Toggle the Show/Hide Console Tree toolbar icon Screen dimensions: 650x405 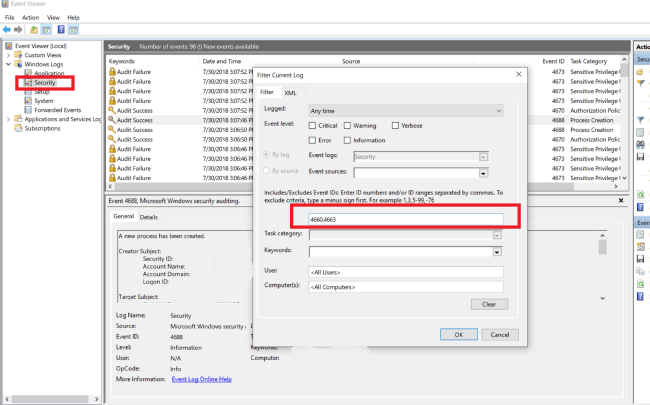tap(46, 29)
